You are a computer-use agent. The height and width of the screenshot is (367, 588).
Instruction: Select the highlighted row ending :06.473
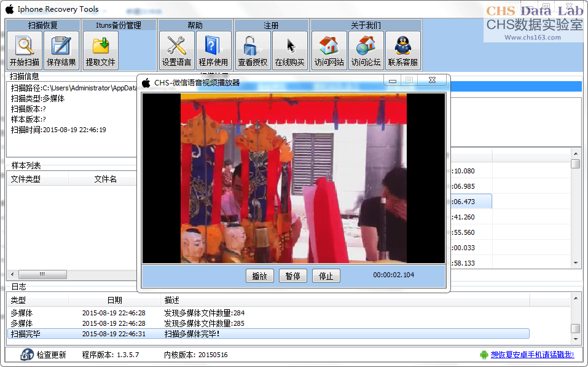point(471,202)
